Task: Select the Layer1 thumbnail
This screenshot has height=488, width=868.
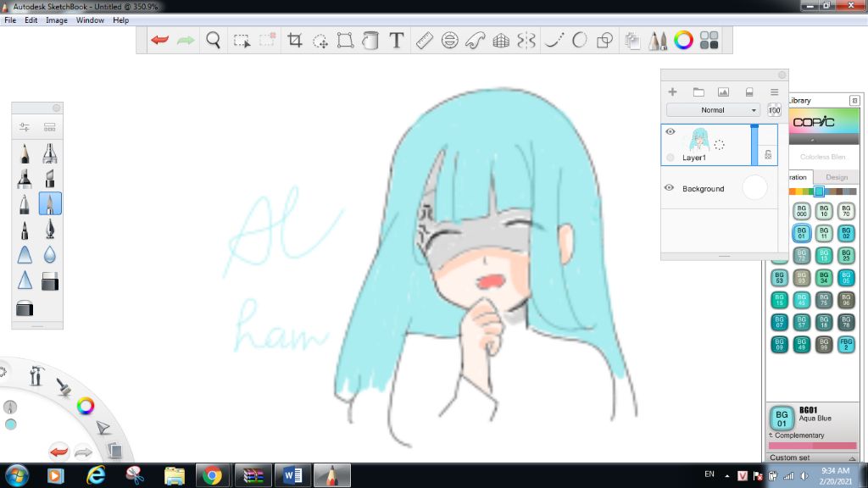Action: click(699, 140)
